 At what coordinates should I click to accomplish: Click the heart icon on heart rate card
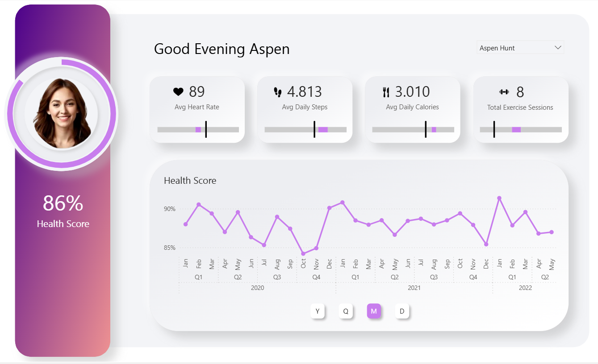(178, 92)
